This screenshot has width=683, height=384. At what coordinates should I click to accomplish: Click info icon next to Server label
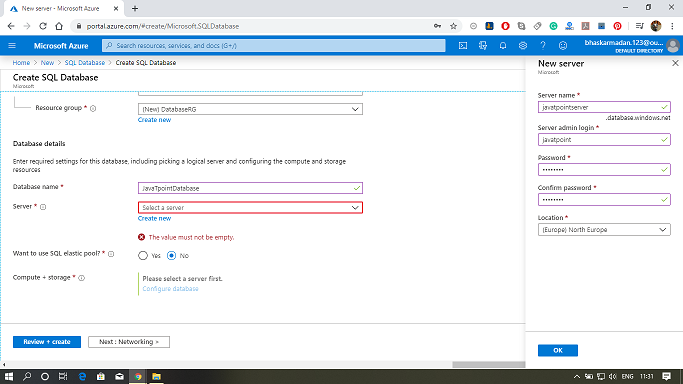pyautogui.click(x=43, y=207)
